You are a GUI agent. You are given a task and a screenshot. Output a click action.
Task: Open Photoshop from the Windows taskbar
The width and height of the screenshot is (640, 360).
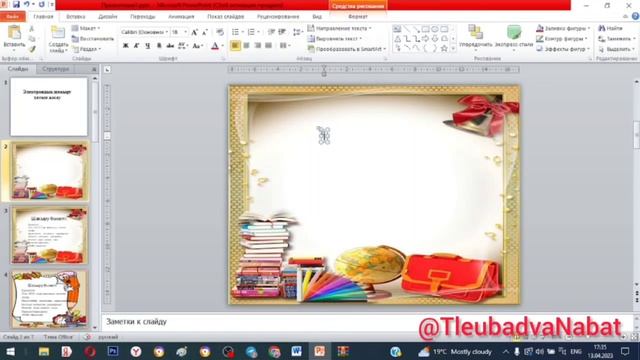[x=113, y=351]
